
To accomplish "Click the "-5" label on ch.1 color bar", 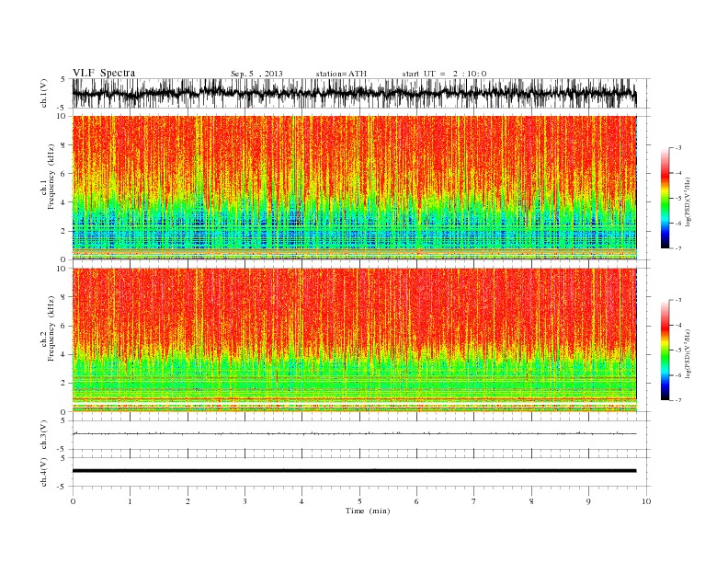I will (x=678, y=199).
